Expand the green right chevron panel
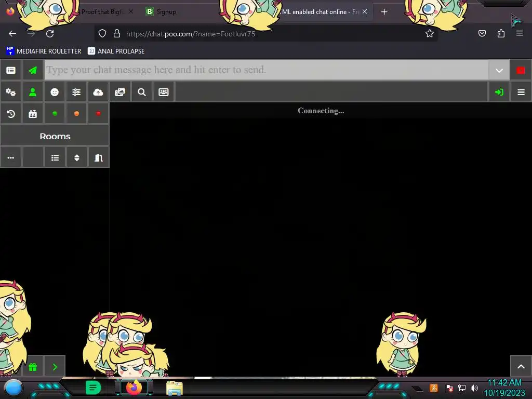This screenshot has width=532, height=399. (x=55, y=367)
